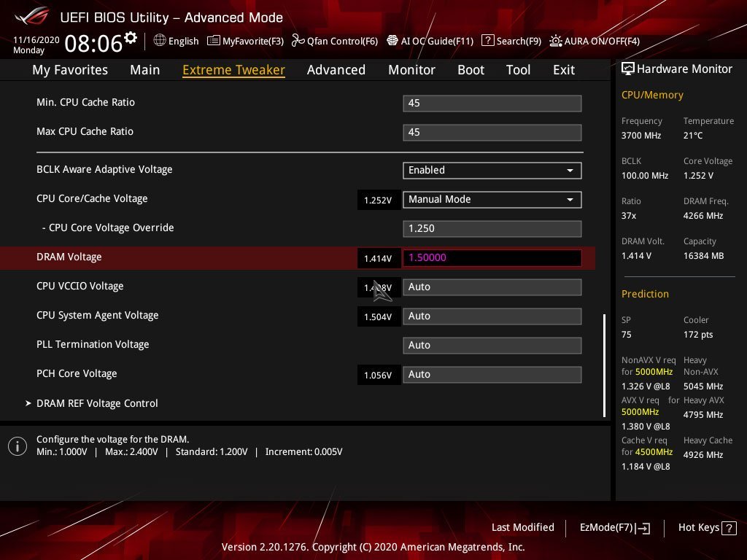
Task: Open the Main tab
Action: (x=145, y=69)
